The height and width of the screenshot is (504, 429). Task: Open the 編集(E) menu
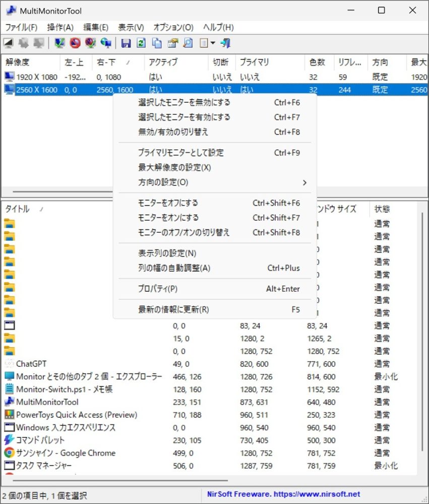pyautogui.click(x=96, y=27)
